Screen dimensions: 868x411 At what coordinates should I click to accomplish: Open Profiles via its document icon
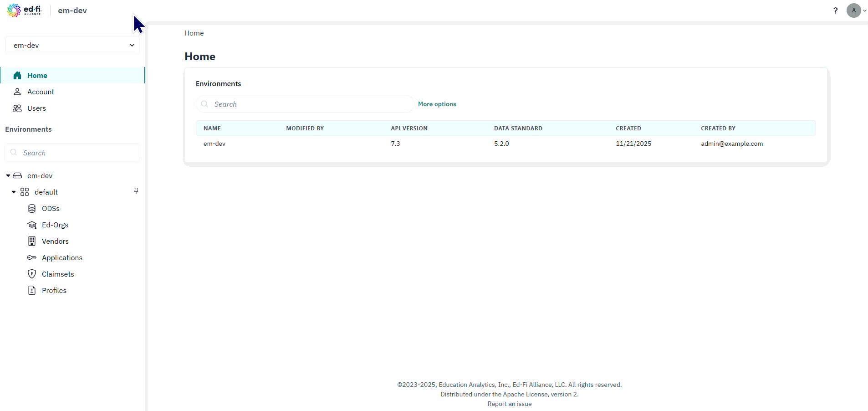31,290
